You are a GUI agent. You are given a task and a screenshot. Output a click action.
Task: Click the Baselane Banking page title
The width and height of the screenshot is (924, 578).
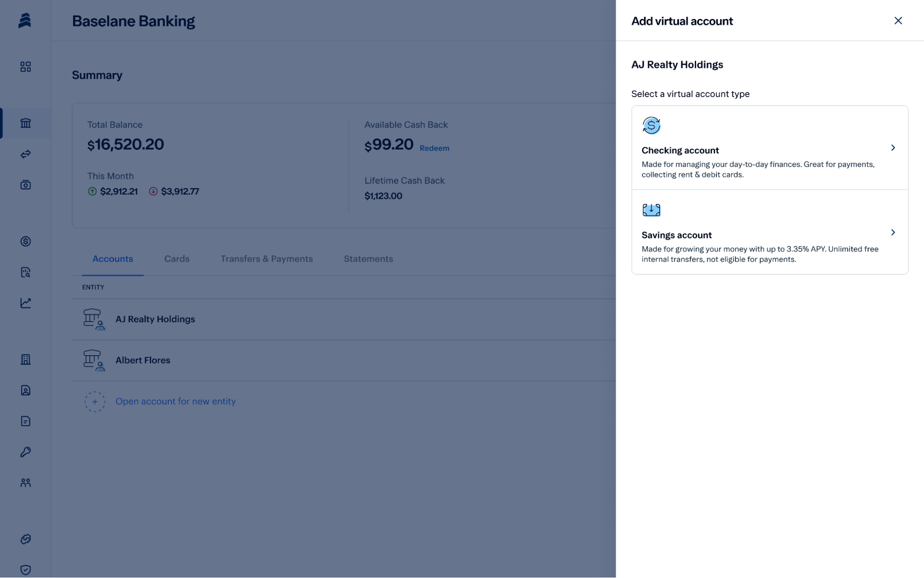pos(133,21)
